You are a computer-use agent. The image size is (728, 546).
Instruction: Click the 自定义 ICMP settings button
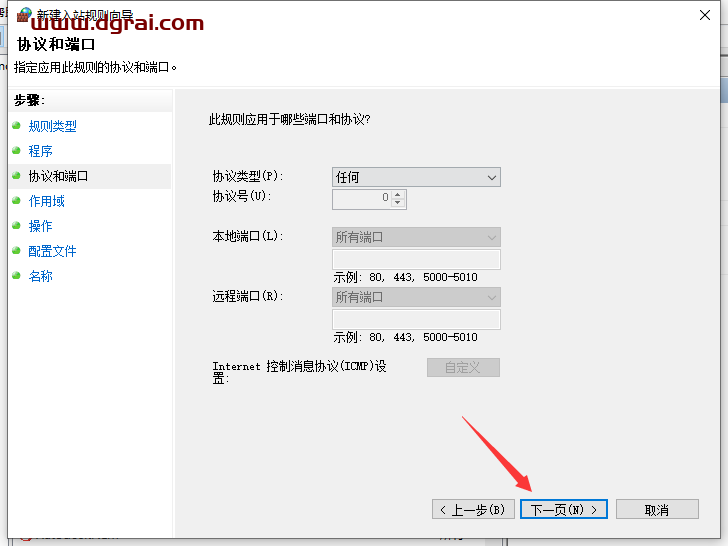click(463, 367)
